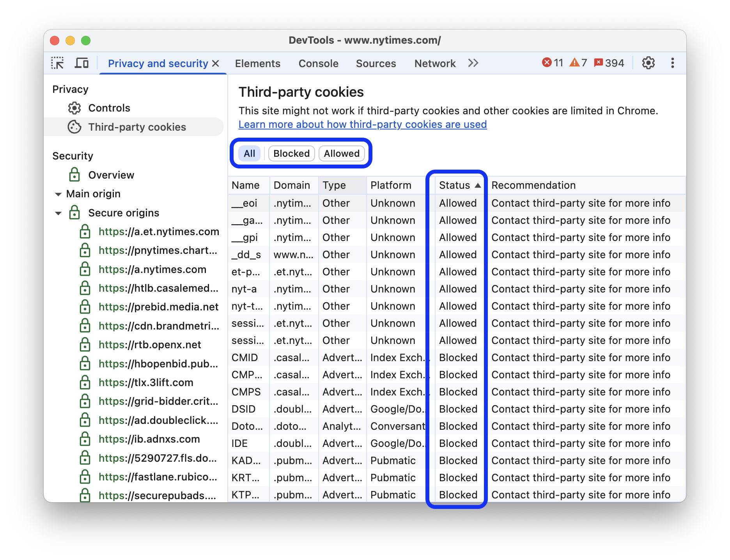730x560 pixels.
Task: Click the gear icon next to Controls
Action: tap(74, 108)
